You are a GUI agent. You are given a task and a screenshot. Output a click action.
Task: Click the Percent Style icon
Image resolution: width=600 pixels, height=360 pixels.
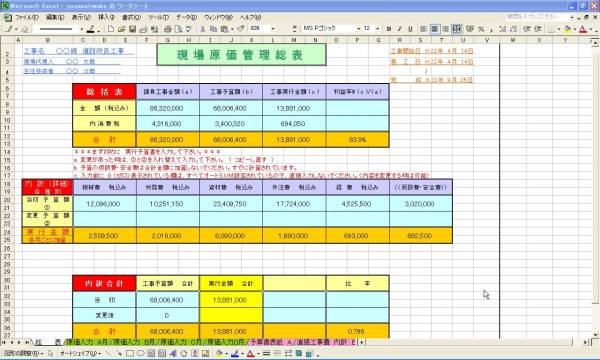click(x=481, y=29)
